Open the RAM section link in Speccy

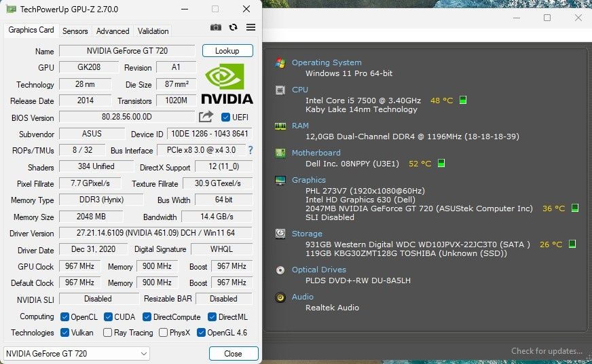coord(300,126)
